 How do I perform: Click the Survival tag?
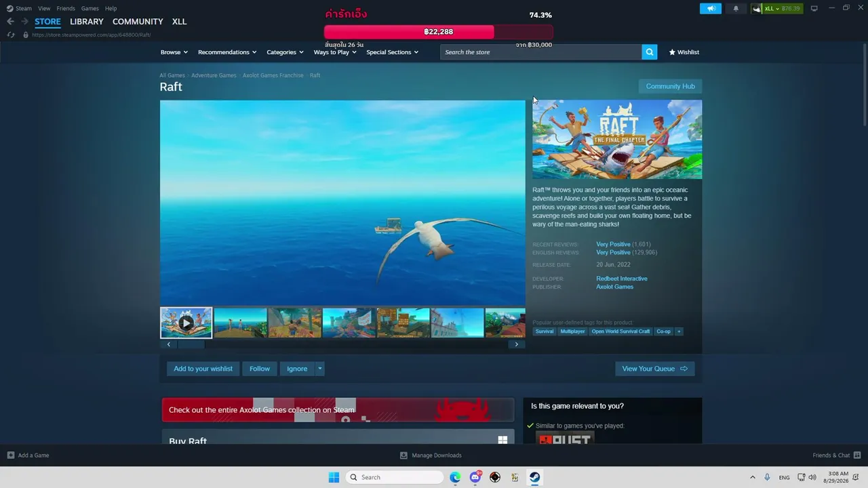(545, 331)
